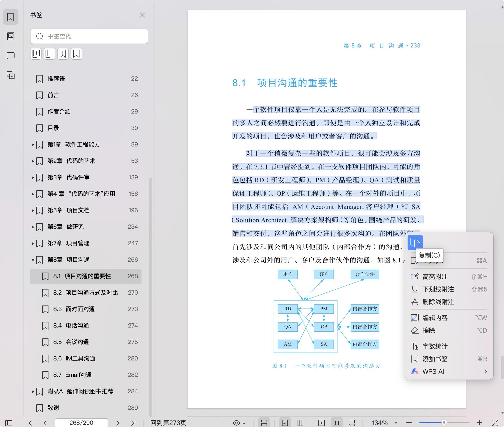Choose 添加书签 in the context menu

coord(435,359)
